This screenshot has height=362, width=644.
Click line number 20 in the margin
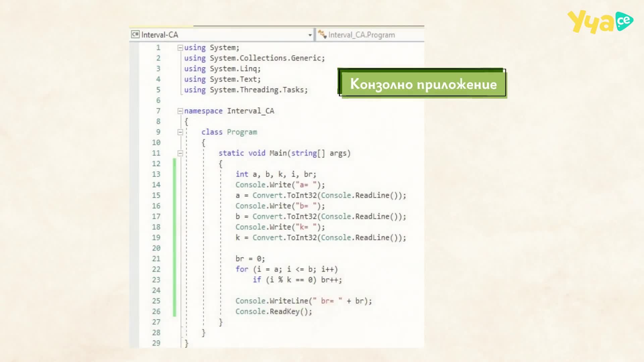[156, 248]
